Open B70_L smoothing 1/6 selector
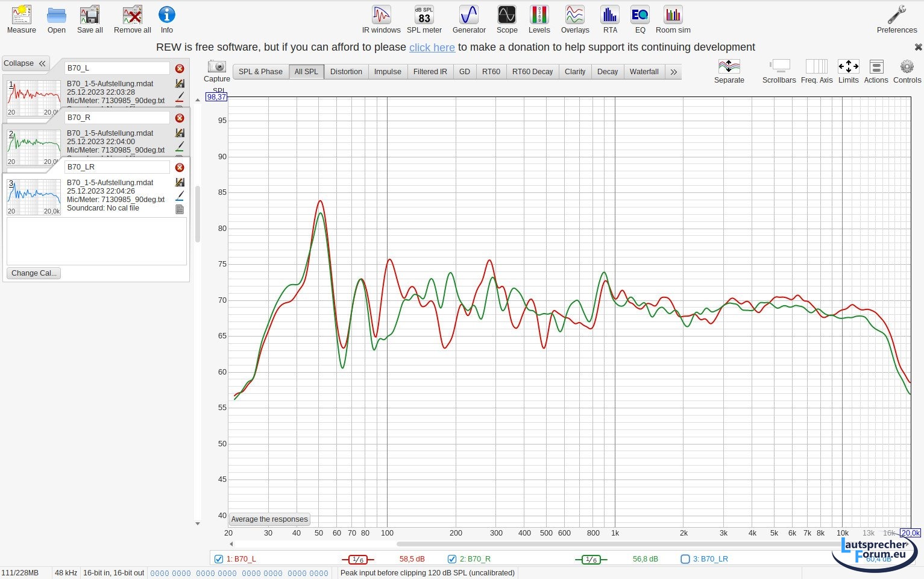This screenshot has height=579, width=924. (358, 560)
